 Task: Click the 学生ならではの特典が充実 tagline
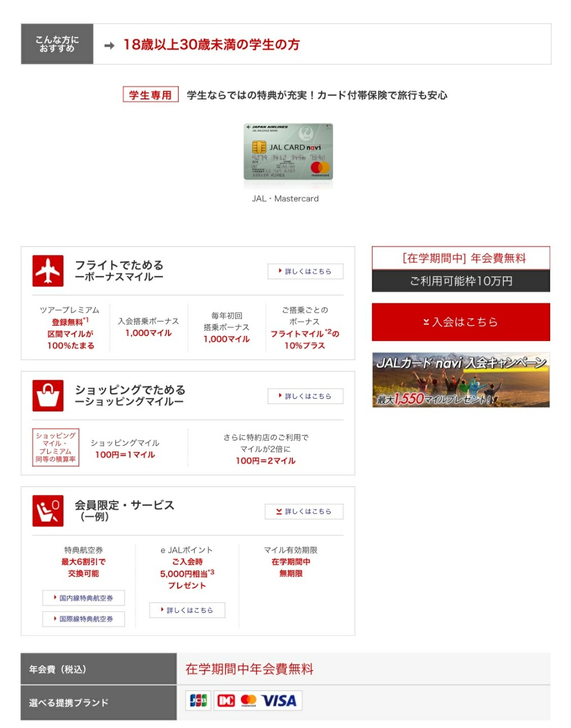317,95
